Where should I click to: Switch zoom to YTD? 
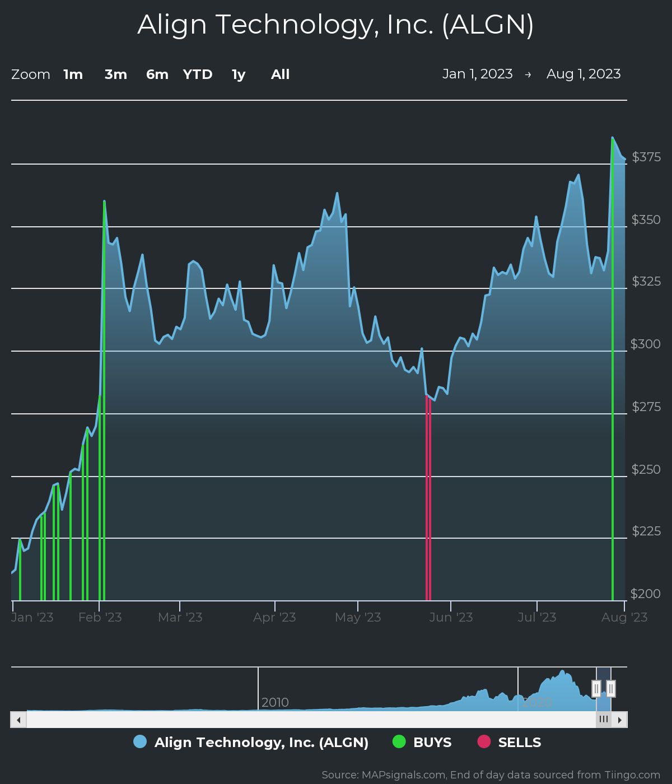198,74
